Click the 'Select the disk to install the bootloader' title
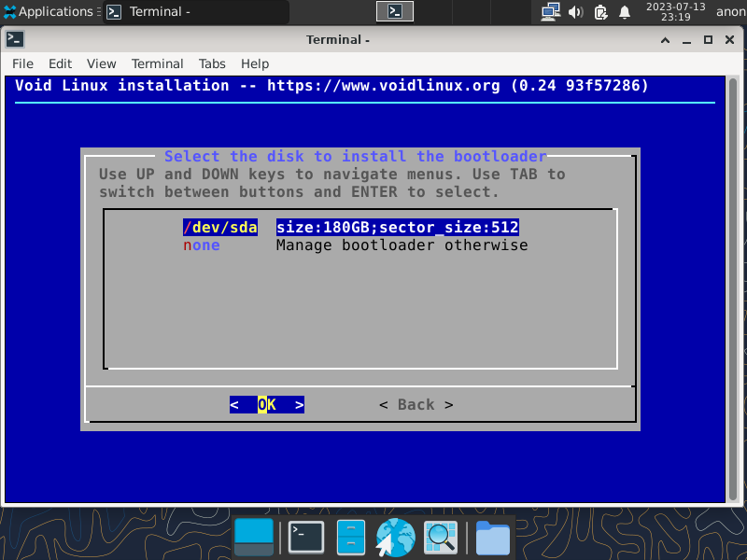 coord(356,156)
